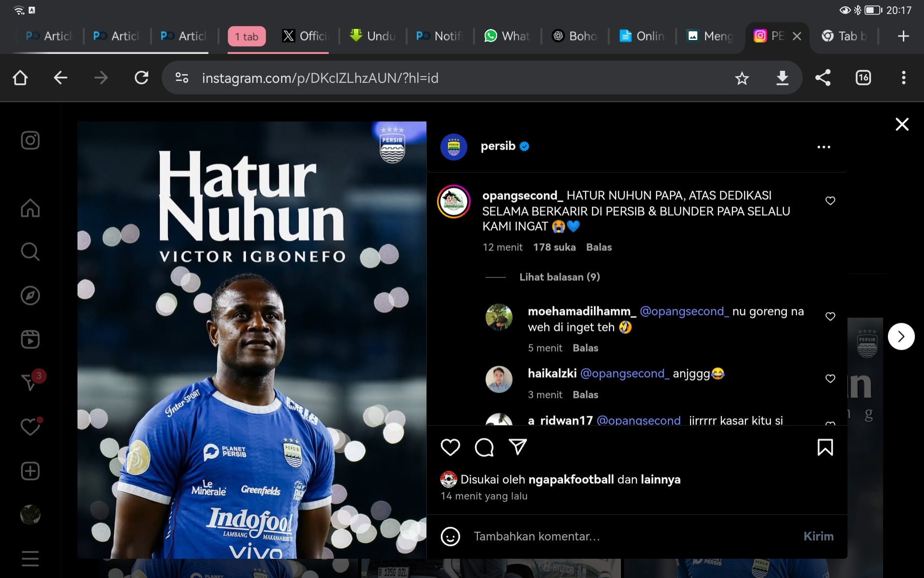924x578 pixels.
Task: Share the page using browser share icon
Action: 823,78
